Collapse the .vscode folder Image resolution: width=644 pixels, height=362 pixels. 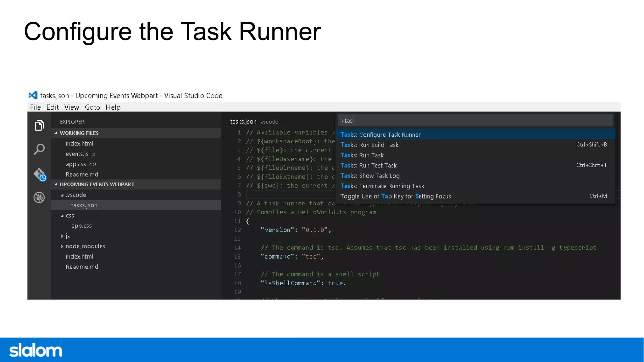(x=62, y=195)
